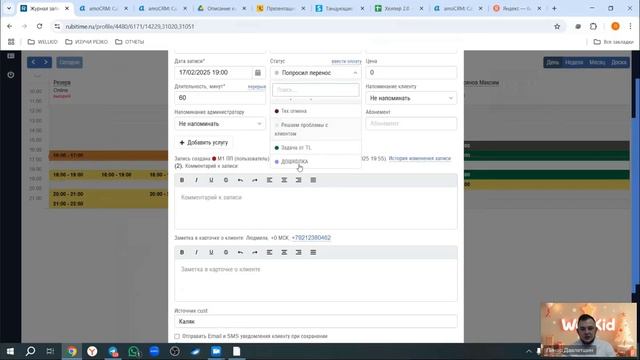Image resolution: width=640 pixels, height=360 pixels.
Task: Open the WELLKID bookmarks folder
Action: pos(42,42)
